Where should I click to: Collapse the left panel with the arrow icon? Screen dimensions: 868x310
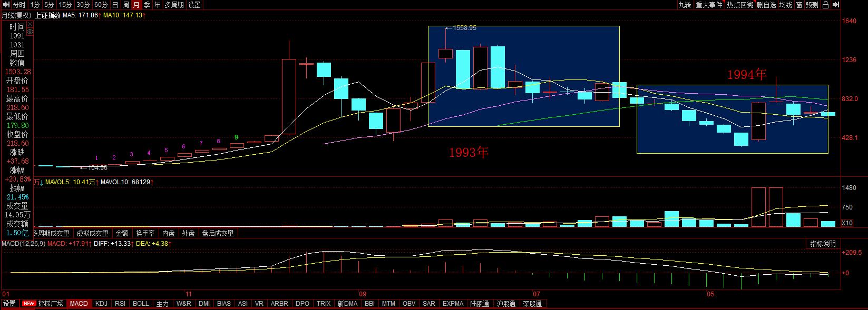(x=6, y=5)
